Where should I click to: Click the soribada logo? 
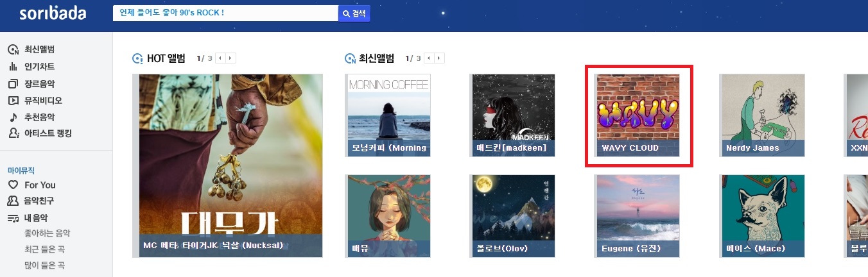pos(52,13)
